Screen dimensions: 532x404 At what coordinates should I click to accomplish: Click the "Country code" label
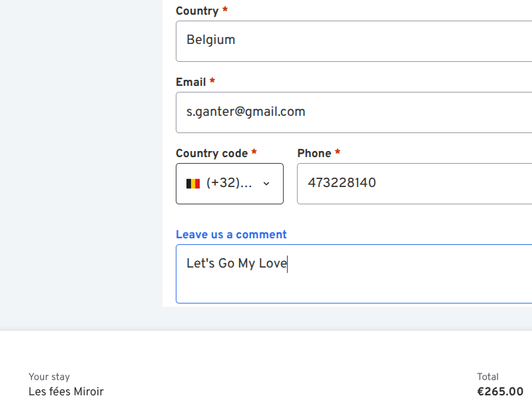[x=212, y=153]
